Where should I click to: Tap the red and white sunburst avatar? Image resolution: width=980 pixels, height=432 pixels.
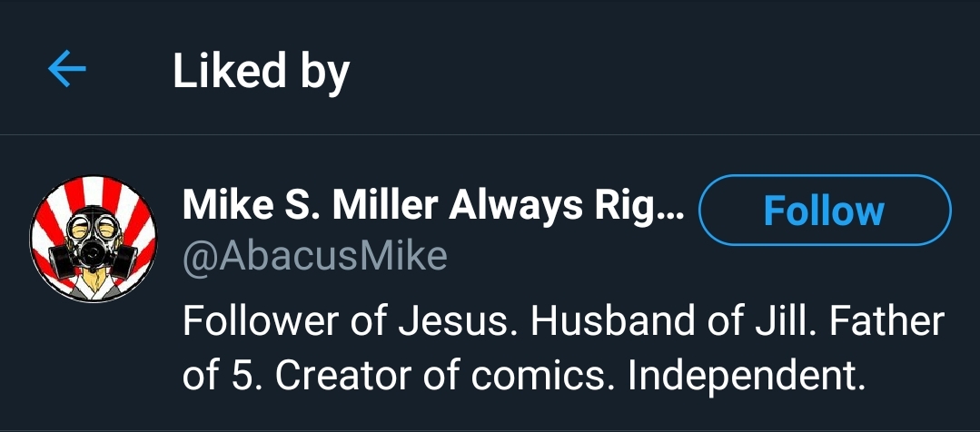pyautogui.click(x=94, y=239)
